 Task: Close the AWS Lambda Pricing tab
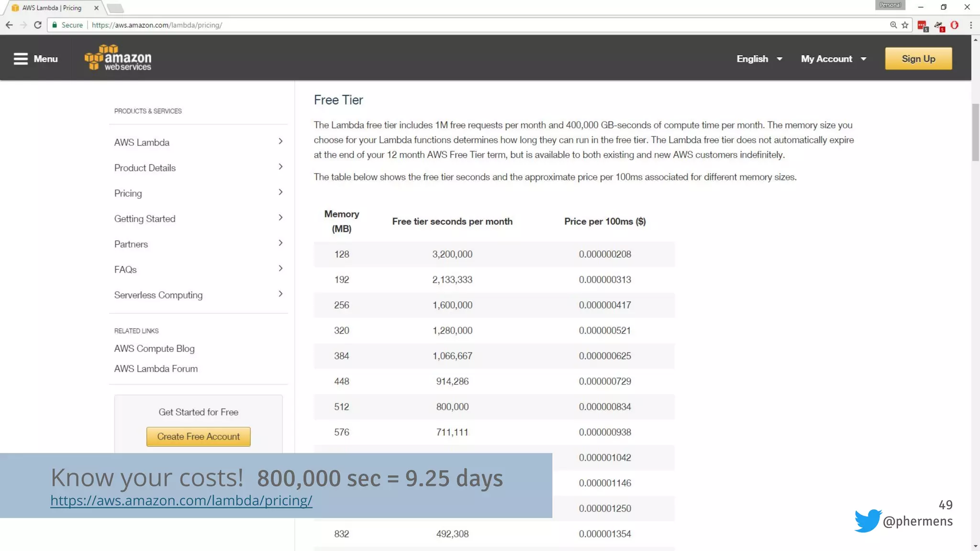(96, 8)
